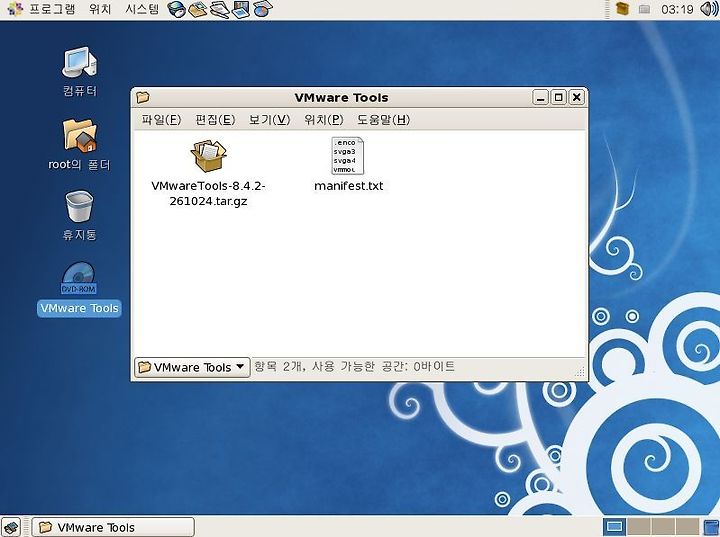720x537 pixels.
Task: Launch the word processor panel icon
Action: pos(219,9)
